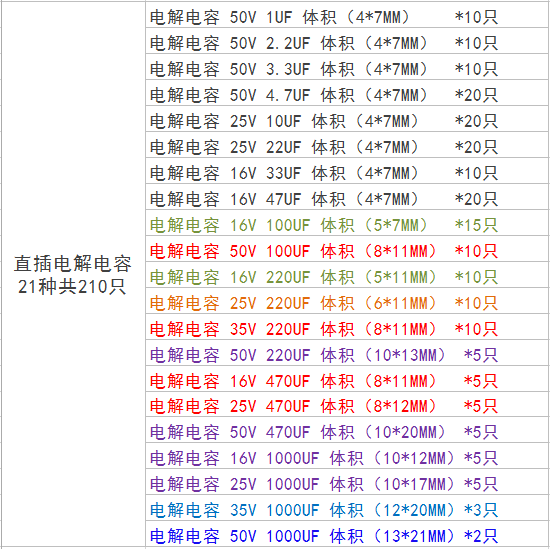Click the green 16V 220UF (5*11MM) row
550x549 pixels.
tap(348, 274)
